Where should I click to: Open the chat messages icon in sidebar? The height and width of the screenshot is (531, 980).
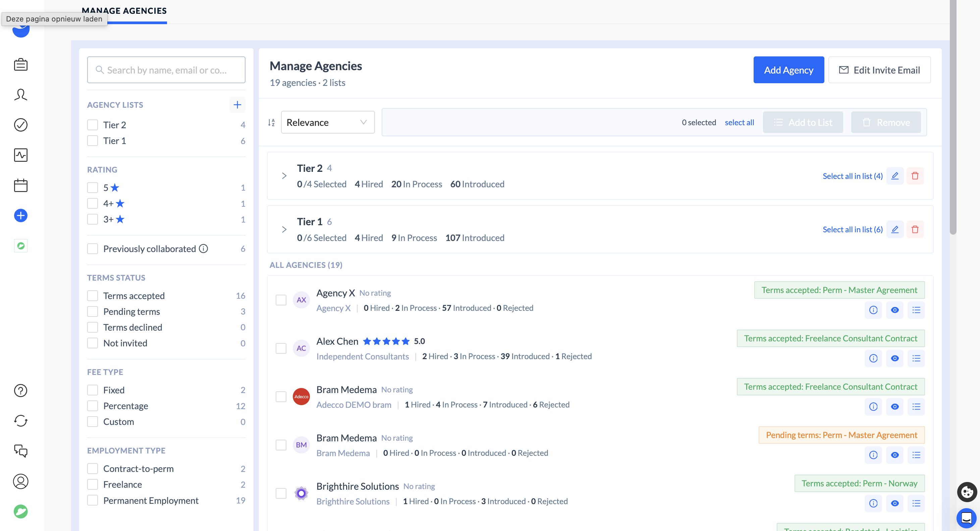click(20, 451)
